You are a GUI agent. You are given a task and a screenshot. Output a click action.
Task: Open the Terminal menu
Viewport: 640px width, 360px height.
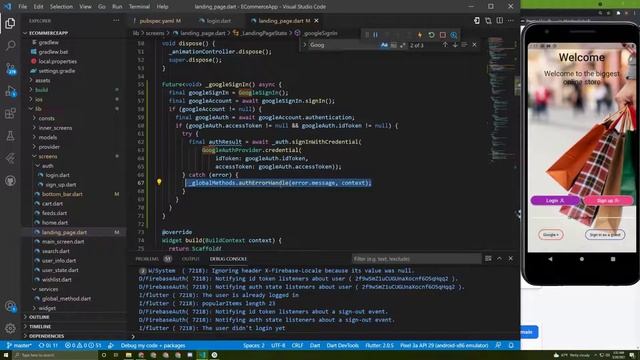tap(139, 7)
